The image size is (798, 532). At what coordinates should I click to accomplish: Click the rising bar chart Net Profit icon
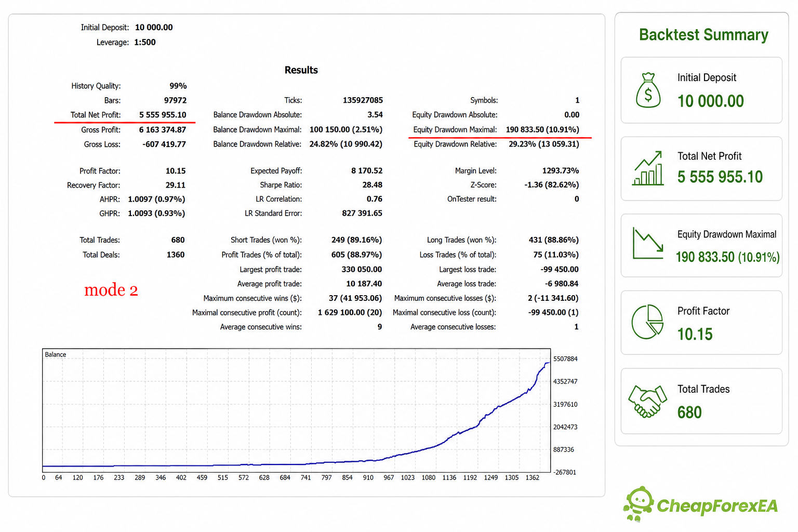648,168
